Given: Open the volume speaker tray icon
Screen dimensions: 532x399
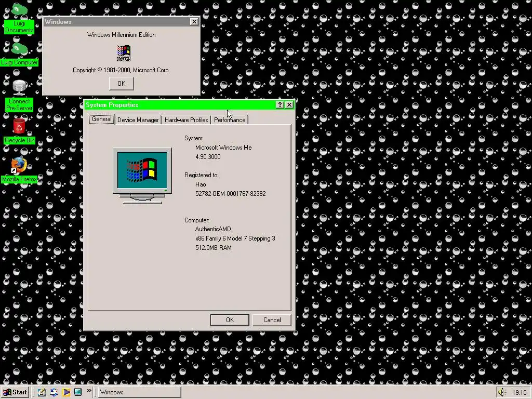Looking at the screenshot, I should (x=502, y=392).
